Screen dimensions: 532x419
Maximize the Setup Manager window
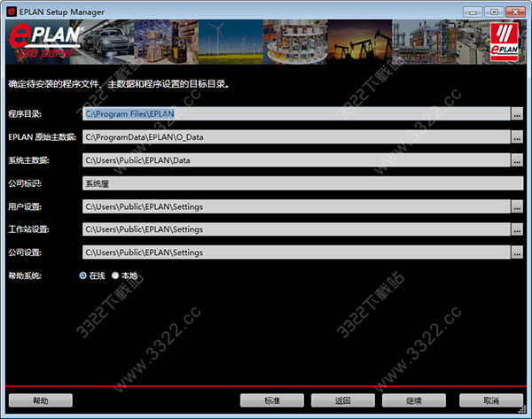(494, 12)
